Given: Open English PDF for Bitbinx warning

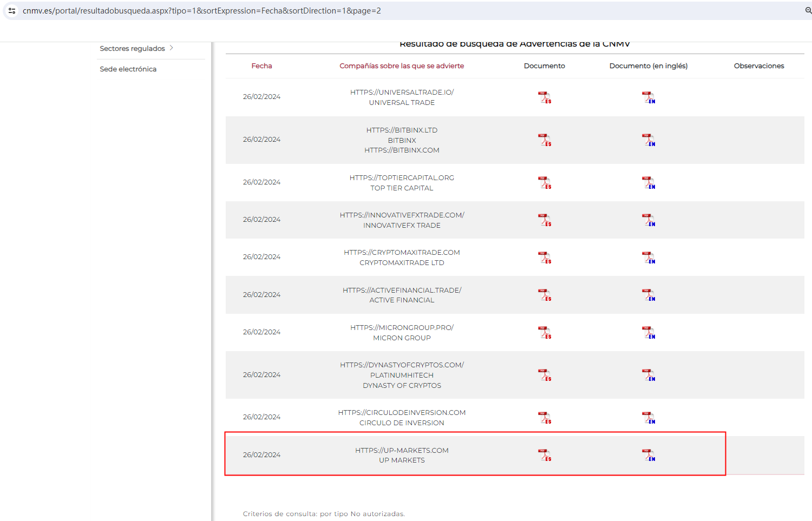Looking at the screenshot, I should click(x=649, y=140).
